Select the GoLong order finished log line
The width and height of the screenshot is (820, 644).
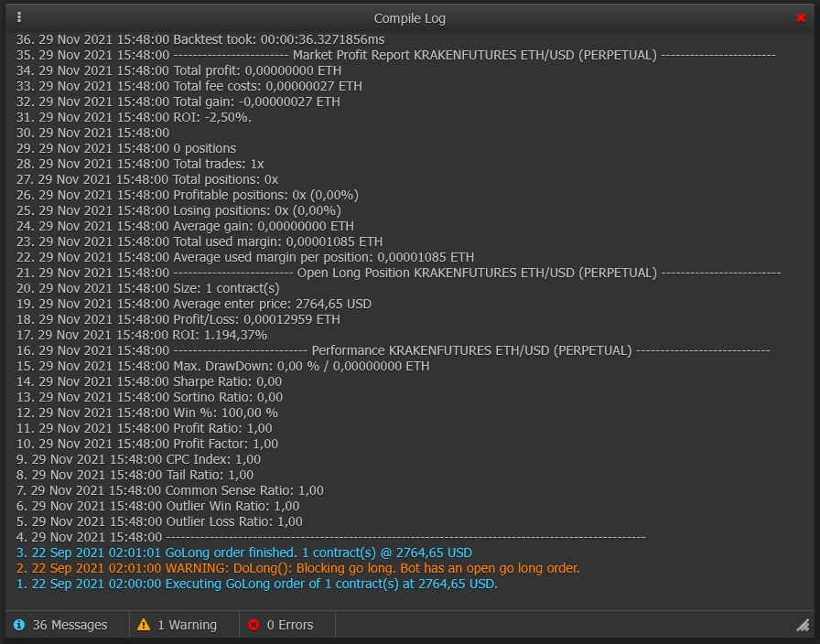tap(244, 553)
